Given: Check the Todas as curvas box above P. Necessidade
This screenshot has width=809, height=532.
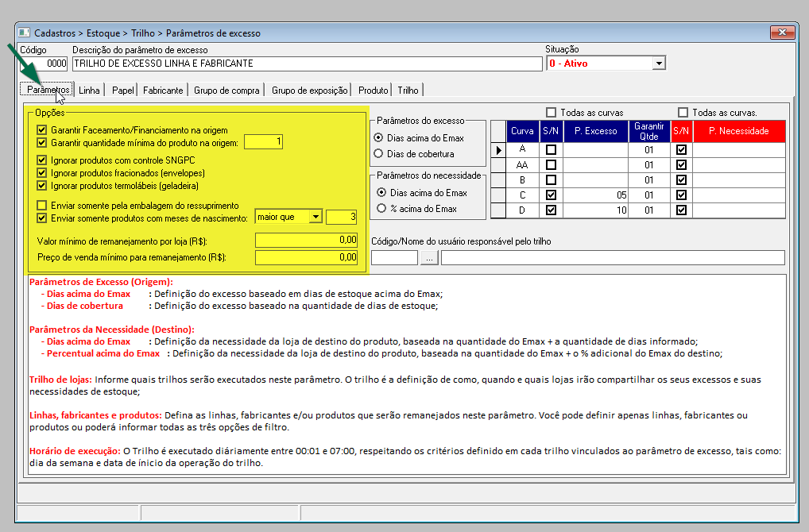Looking at the screenshot, I should (683, 113).
